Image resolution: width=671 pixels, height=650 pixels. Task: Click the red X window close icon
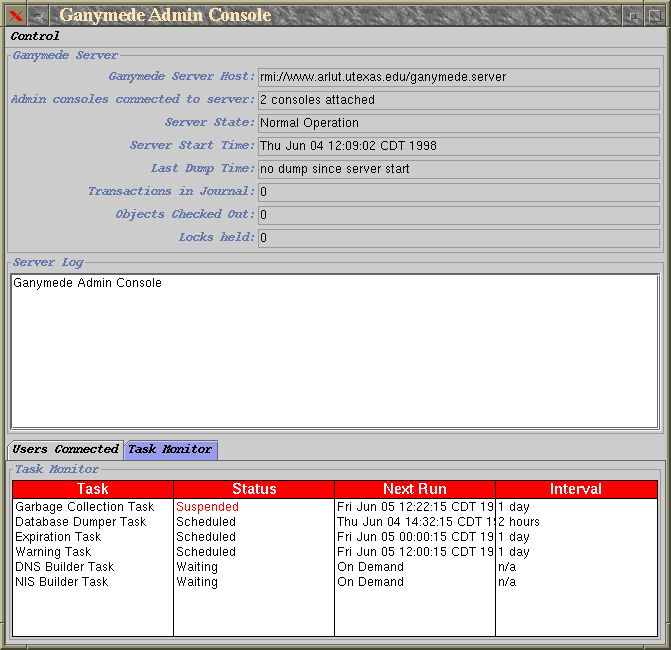(x=15, y=15)
